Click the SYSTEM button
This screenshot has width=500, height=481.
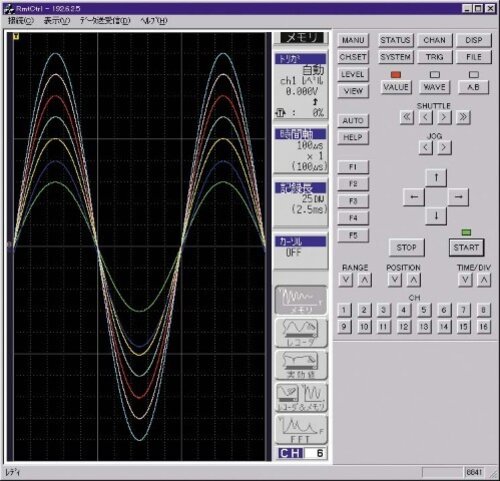(x=396, y=57)
